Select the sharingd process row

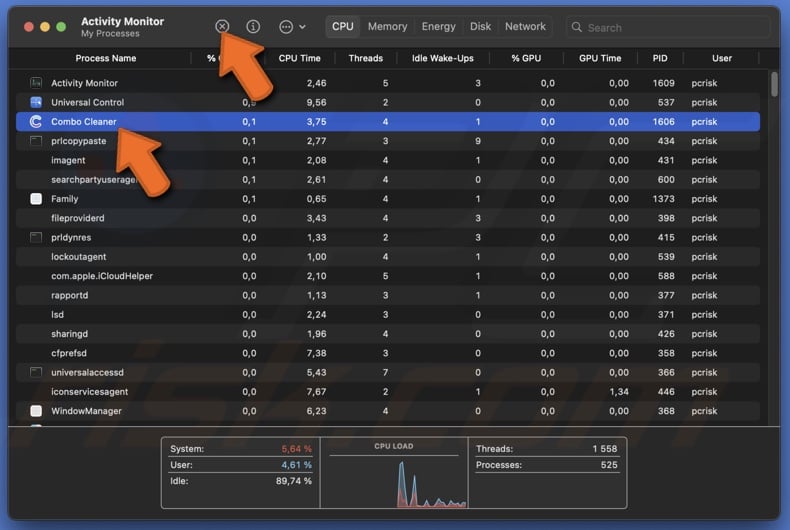pyautogui.click(x=388, y=334)
